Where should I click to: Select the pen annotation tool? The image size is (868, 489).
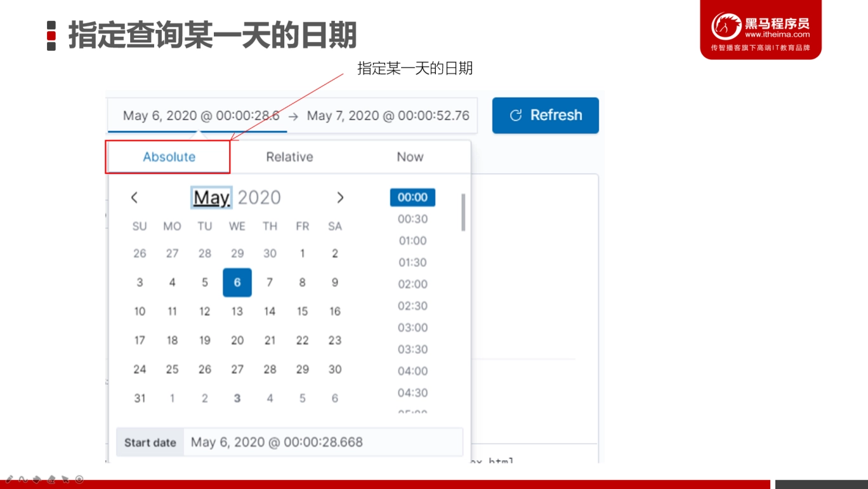pyautogui.click(x=9, y=479)
